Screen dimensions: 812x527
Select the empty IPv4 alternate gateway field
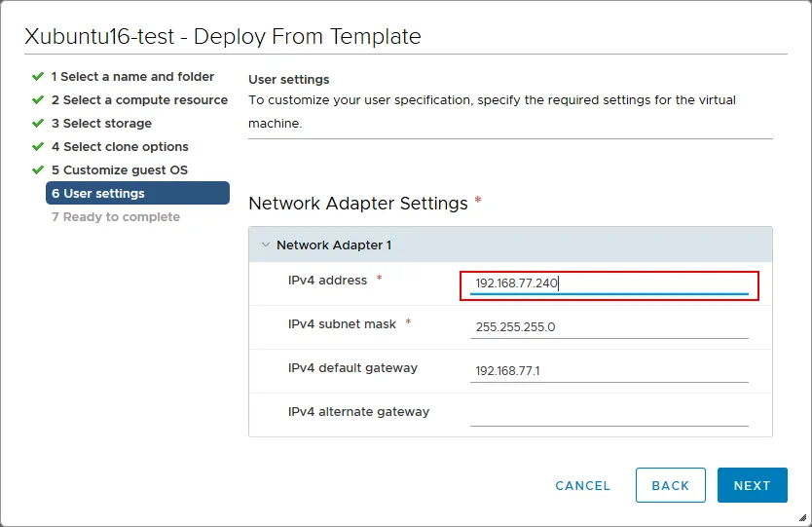(x=609, y=414)
